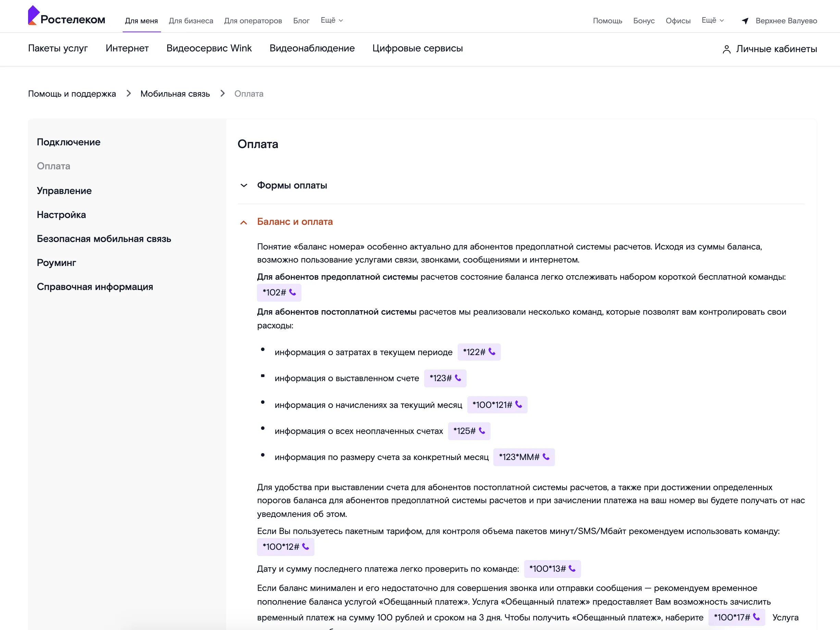Click phone icon next to *123*MM#

(x=546, y=457)
